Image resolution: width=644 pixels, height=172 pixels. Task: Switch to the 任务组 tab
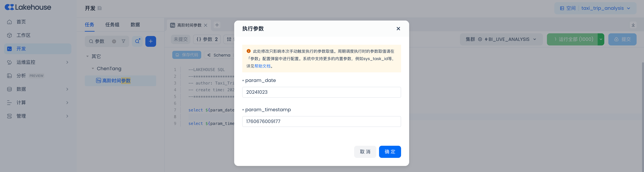(112, 25)
